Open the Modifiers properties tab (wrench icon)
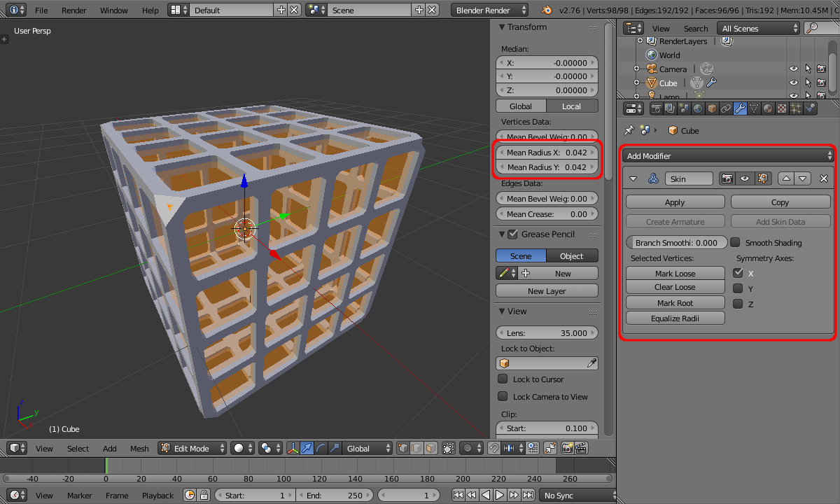The height and width of the screenshot is (504, 840). pos(739,108)
